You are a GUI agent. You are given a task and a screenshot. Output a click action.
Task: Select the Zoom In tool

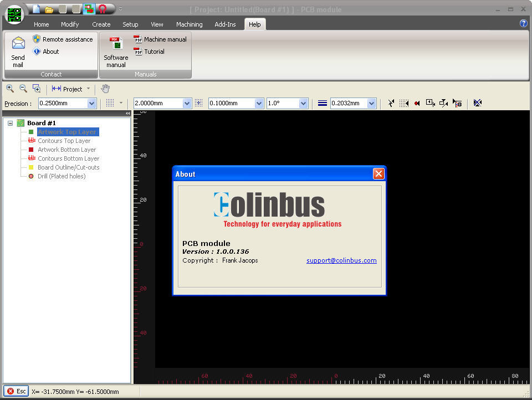coord(9,89)
